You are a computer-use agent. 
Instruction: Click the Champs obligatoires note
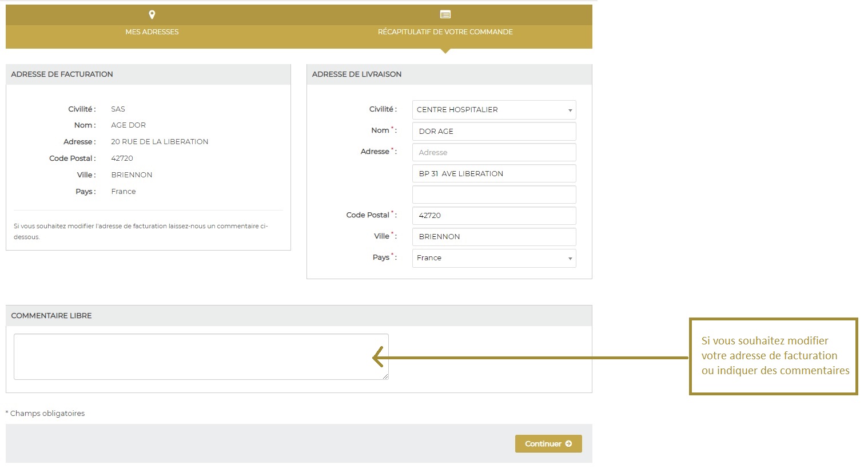(x=47, y=414)
